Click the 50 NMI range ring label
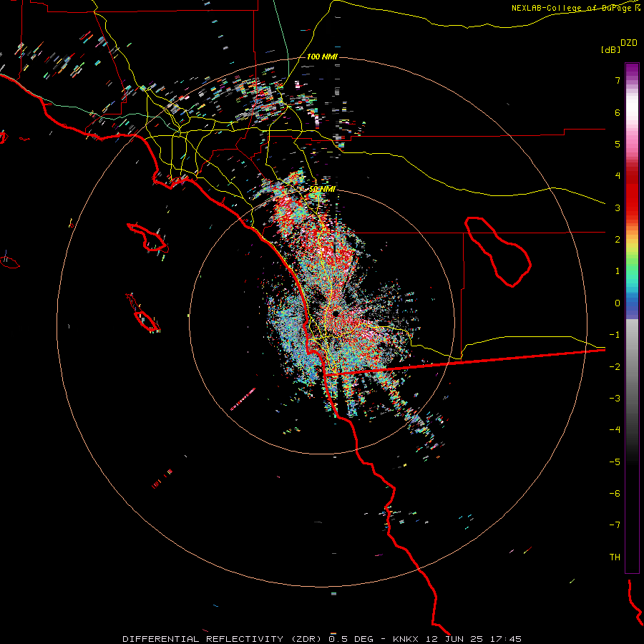The width and height of the screenshot is (644, 644). (x=322, y=190)
